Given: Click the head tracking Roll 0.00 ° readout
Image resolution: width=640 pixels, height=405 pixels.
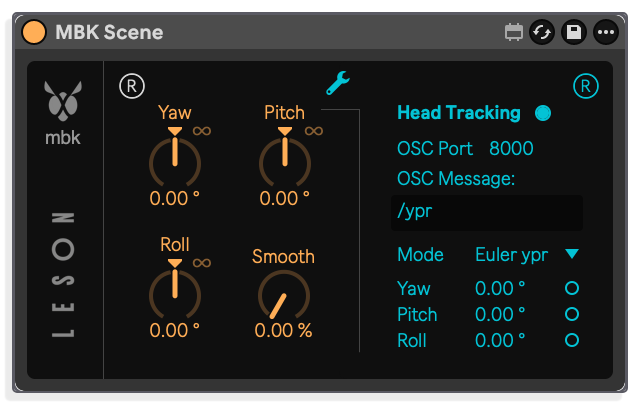Looking at the screenshot, I should point(500,340).
